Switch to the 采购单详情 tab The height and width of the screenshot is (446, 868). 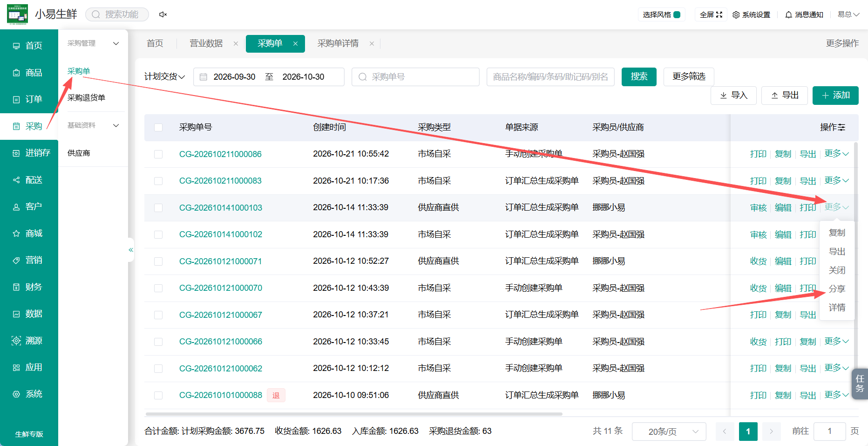pos(338,43)
